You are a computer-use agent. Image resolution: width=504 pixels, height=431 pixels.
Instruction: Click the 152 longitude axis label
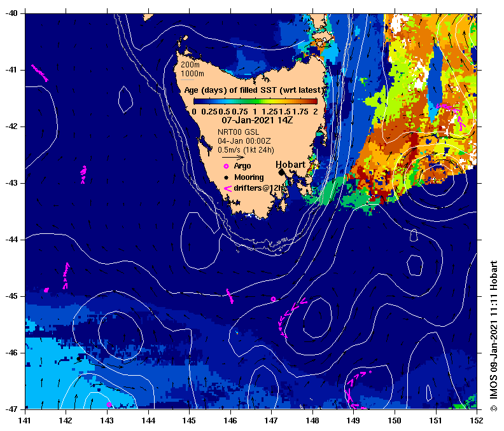click(477, 421)
